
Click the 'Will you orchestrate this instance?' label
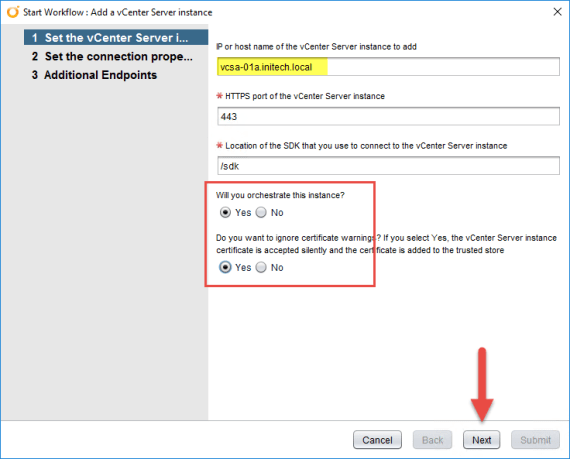[x=280, y=195]
